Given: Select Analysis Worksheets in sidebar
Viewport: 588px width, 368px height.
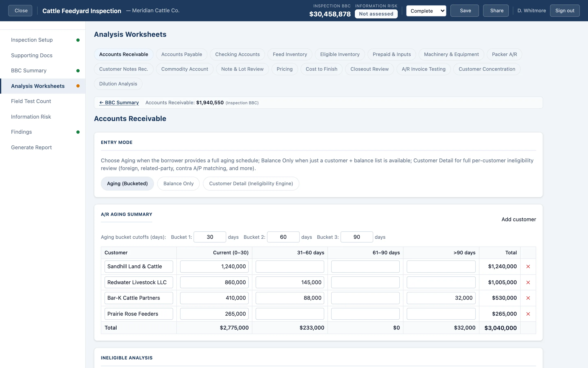Looking at the screenshot, I should (43, 86).
